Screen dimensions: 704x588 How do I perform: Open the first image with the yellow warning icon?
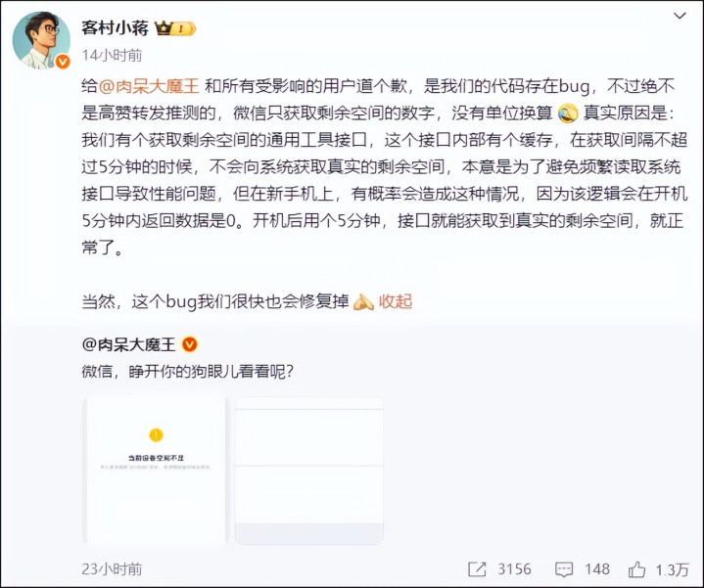click(156, 471)
